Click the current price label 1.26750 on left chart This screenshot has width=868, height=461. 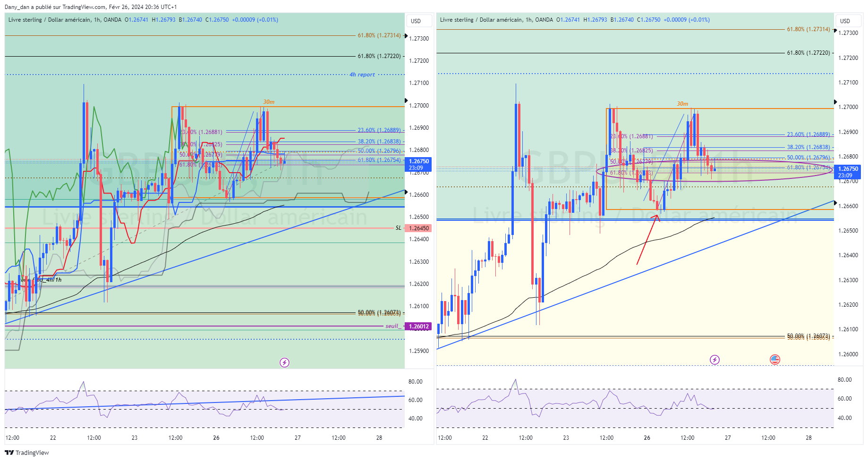click(x=419, y=164)
